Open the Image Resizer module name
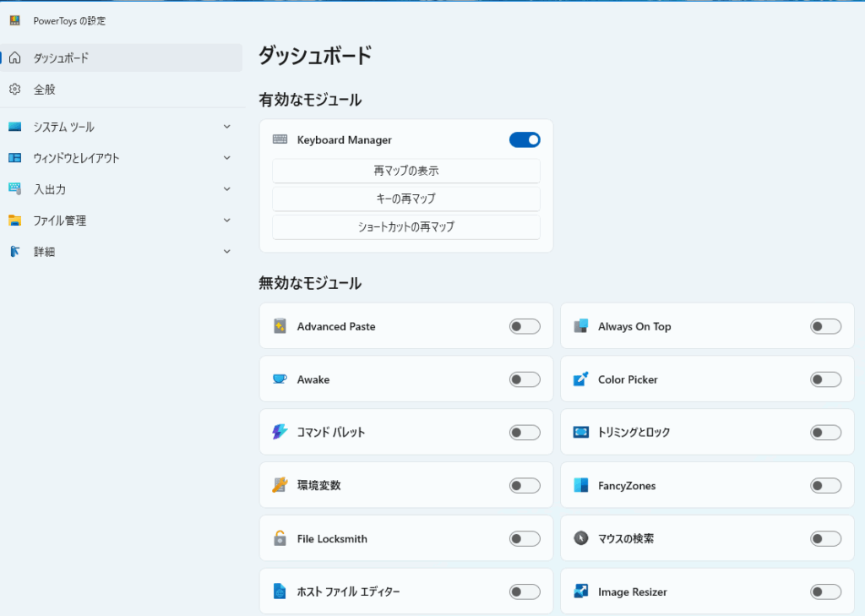 coord(632,591)
